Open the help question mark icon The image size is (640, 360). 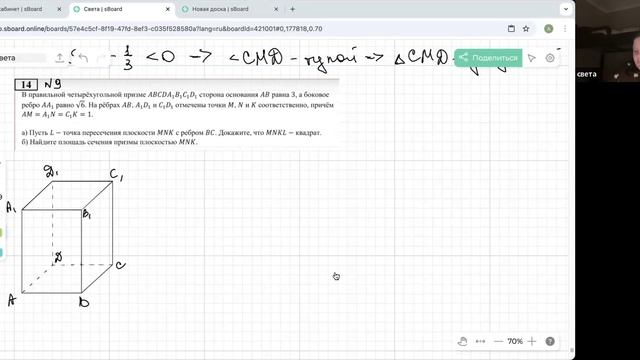tap(550, 341)
